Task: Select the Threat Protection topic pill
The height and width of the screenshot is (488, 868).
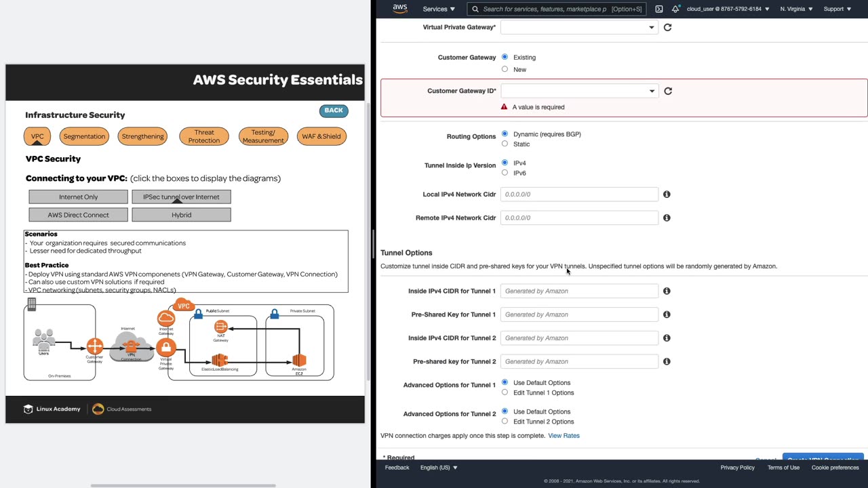Action: point(204,136)
